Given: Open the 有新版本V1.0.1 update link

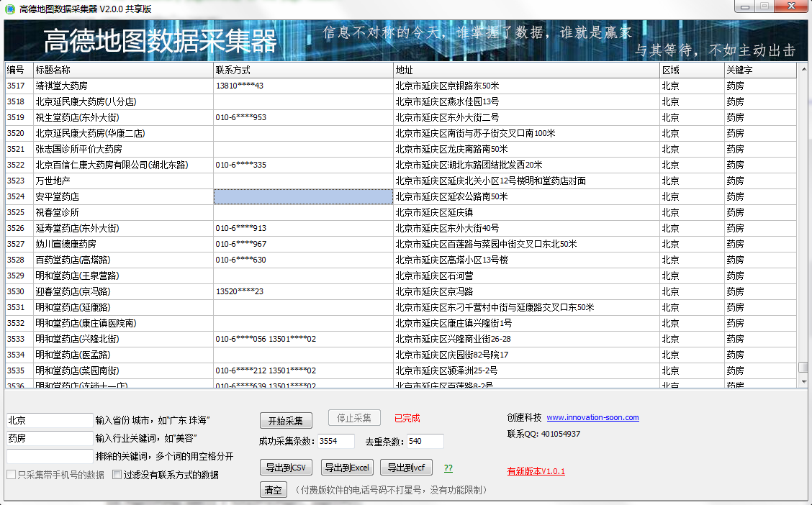Looking at the screenshot, I should 536,471.
